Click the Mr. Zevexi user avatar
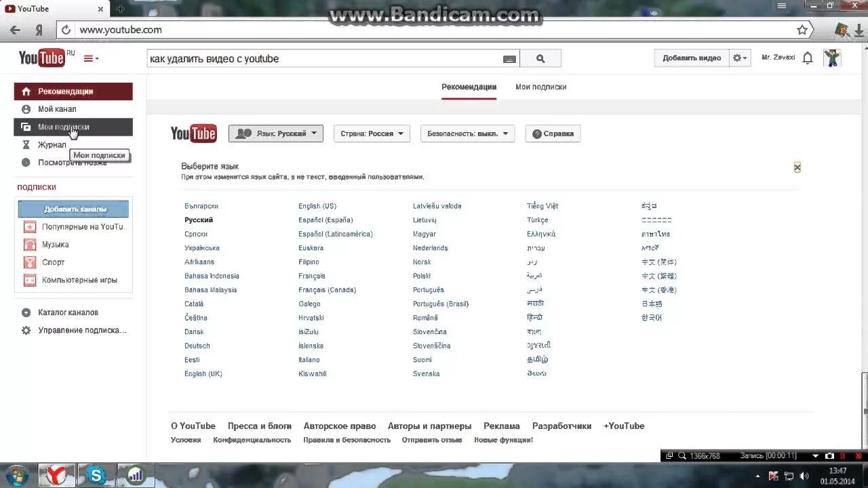868x488 pixels. tap(832, 58)
